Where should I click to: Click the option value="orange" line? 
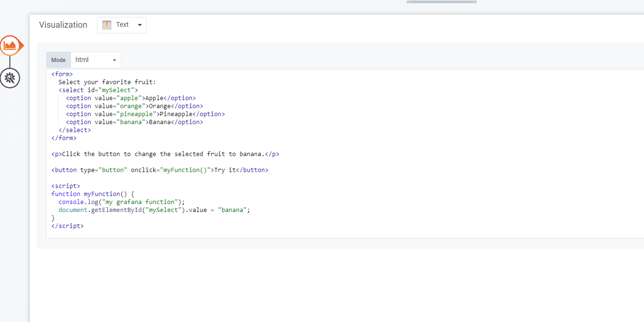[x=135, y=106]
